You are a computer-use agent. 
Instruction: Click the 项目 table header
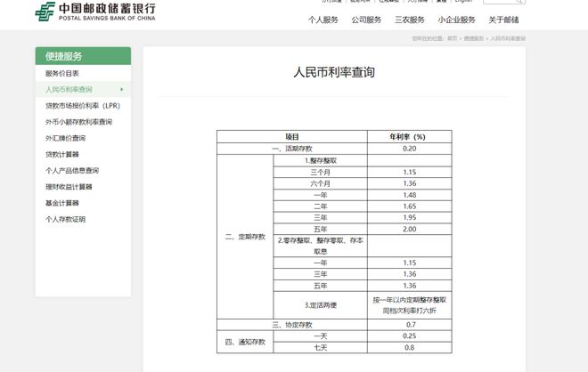[292, 137]
